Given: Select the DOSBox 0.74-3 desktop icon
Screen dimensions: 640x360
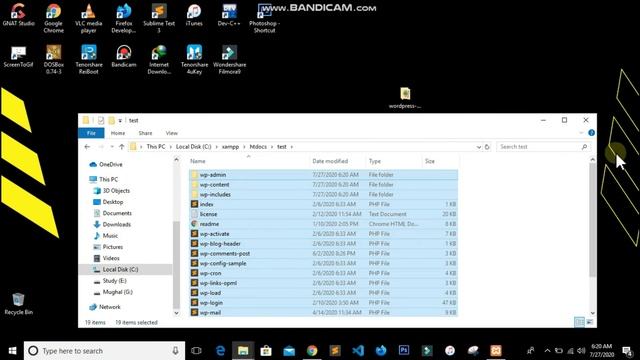Looking at the screenshot, I should 53,60.
